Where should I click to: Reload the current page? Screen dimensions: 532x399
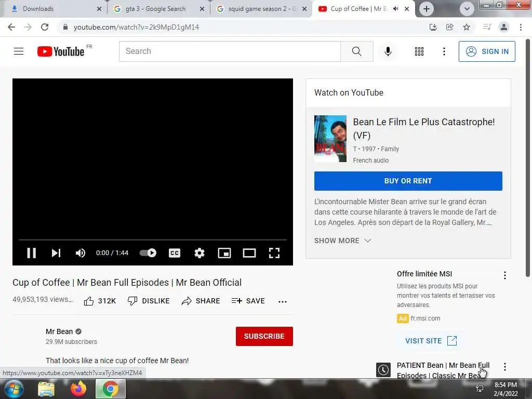(45, 27)
